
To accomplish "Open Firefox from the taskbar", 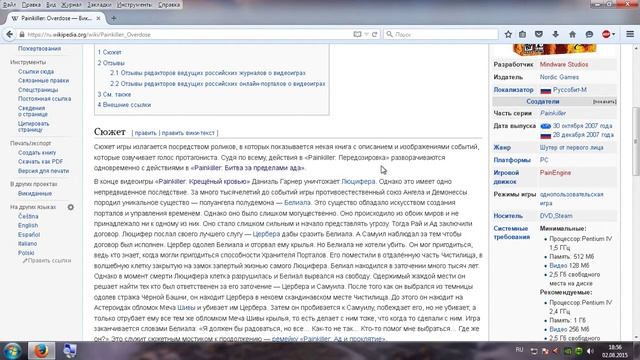I will (x=41, y=351).
